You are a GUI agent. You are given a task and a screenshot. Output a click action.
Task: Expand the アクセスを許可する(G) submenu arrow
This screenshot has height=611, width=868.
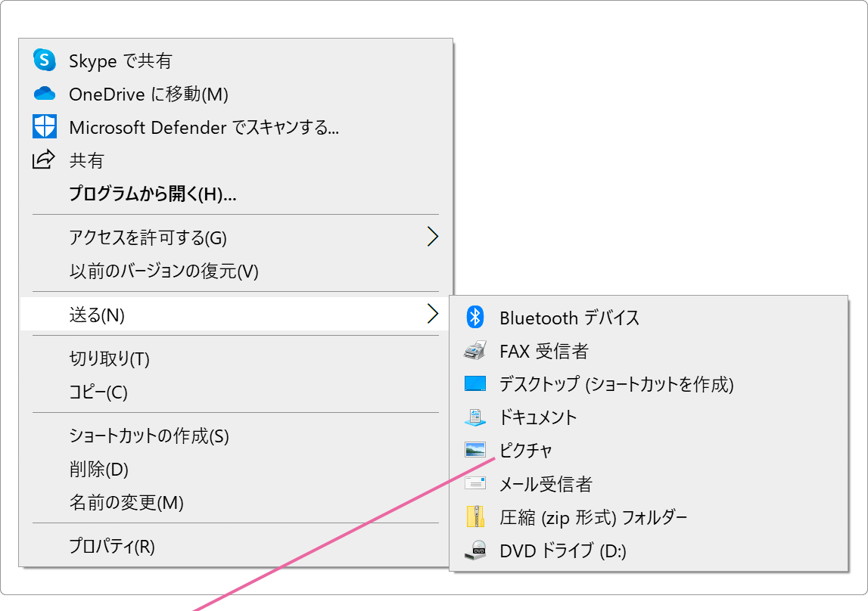(433, 237)
